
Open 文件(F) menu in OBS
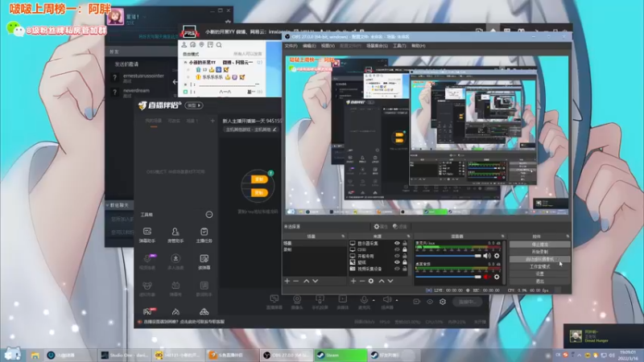pos(291,46)
